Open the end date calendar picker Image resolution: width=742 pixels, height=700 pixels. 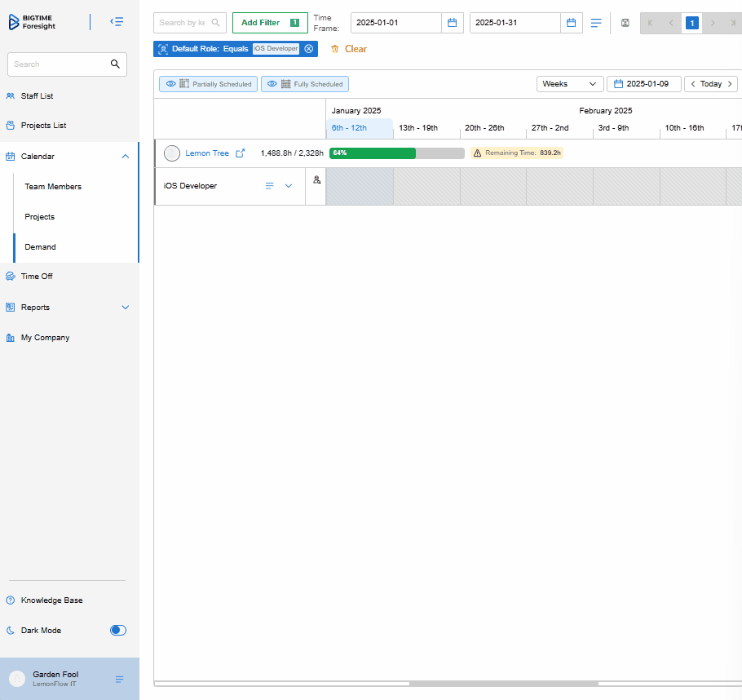click(572, 23)
